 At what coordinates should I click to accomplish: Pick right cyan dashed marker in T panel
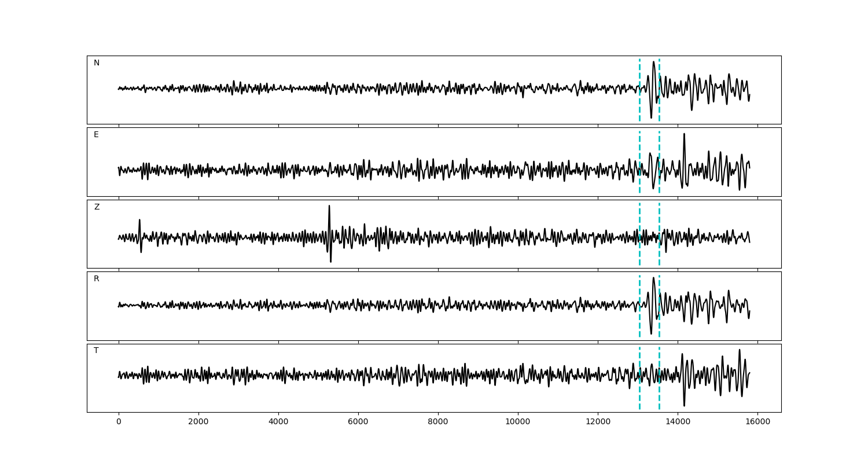click(x=659, y=394)
